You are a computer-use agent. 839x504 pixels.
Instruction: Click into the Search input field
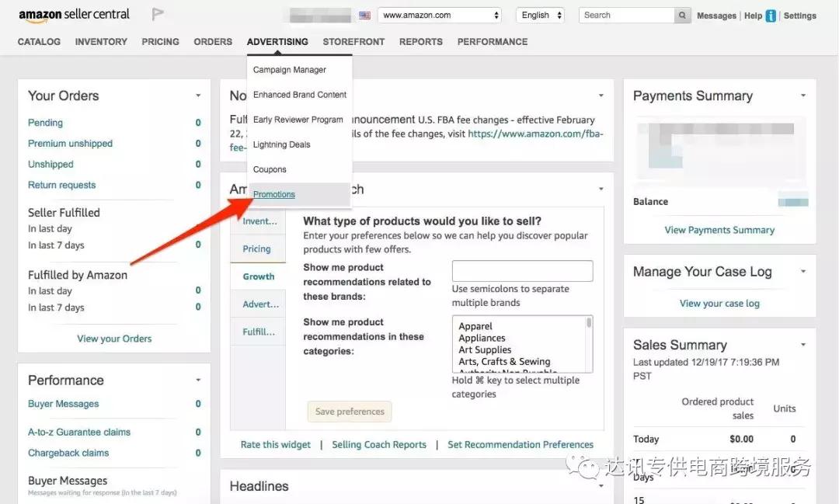pyautogui.click(x=627, y=16)
